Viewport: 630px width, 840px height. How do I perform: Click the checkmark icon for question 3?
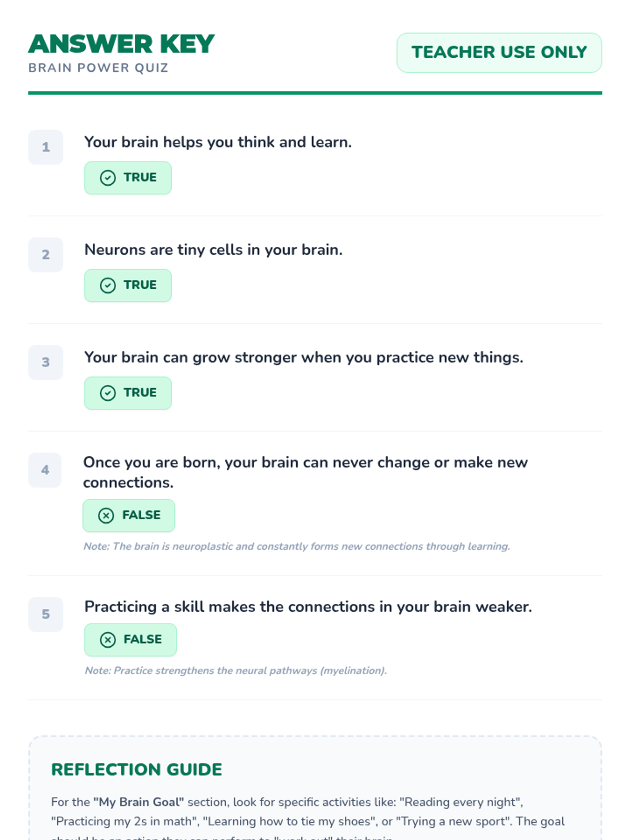108,393
